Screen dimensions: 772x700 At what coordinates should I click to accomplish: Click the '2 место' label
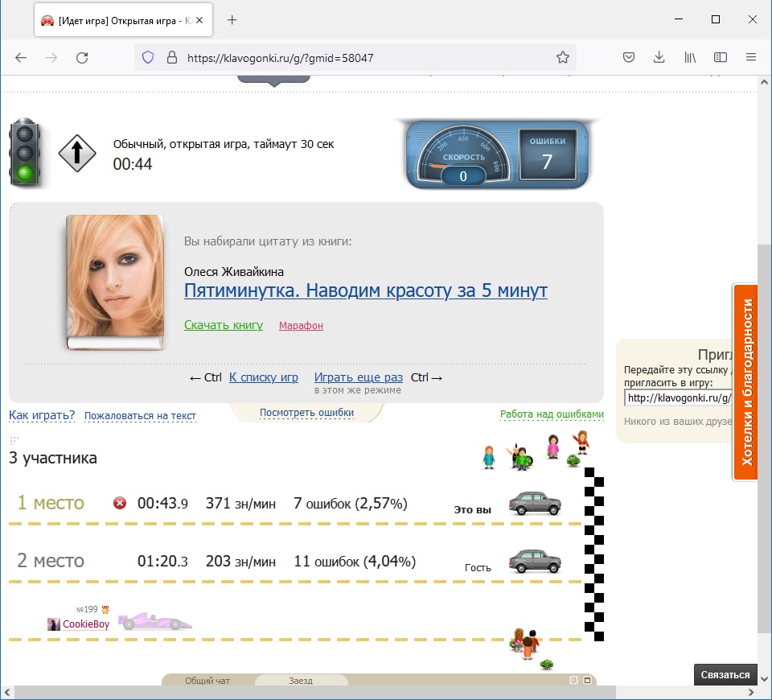51,561
